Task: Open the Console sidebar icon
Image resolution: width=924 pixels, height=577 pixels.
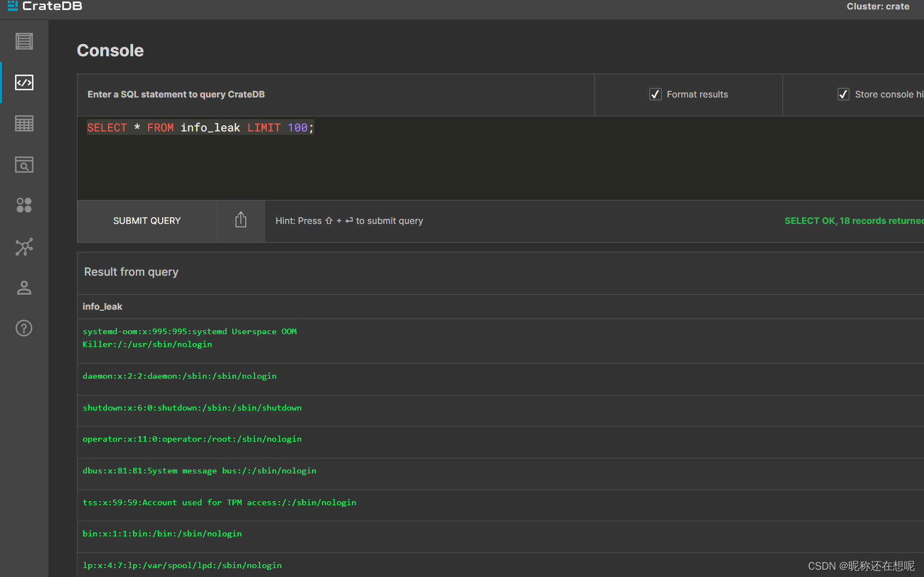Action: [24, 82]
